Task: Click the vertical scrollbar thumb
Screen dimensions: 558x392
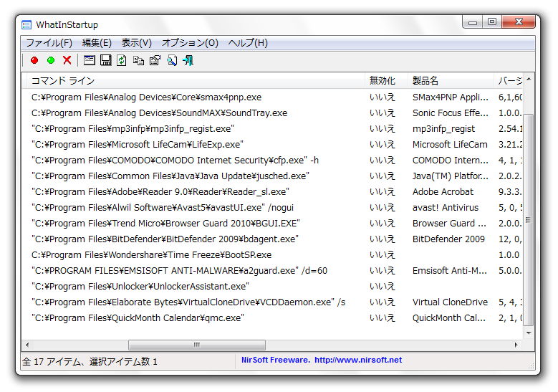Action: (529, 220)
